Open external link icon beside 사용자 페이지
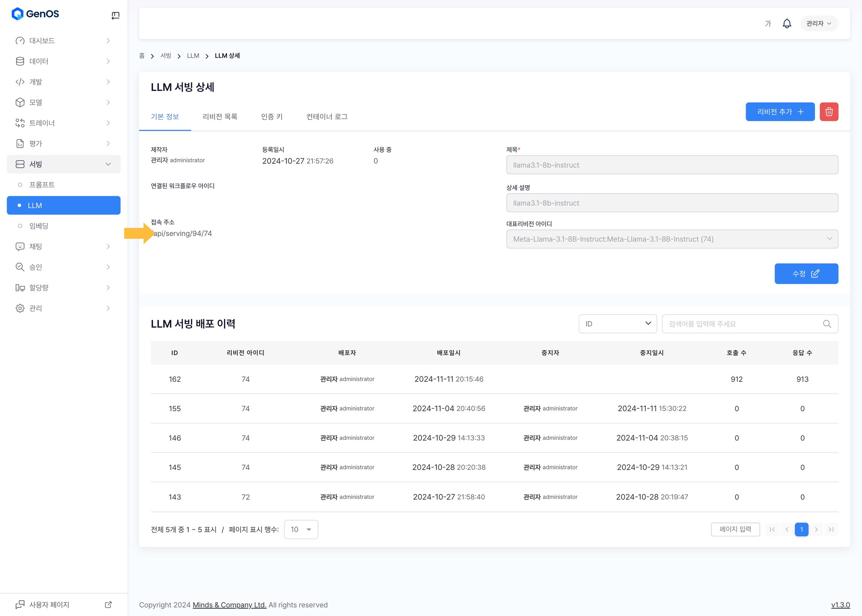 [x=108, y=604]
